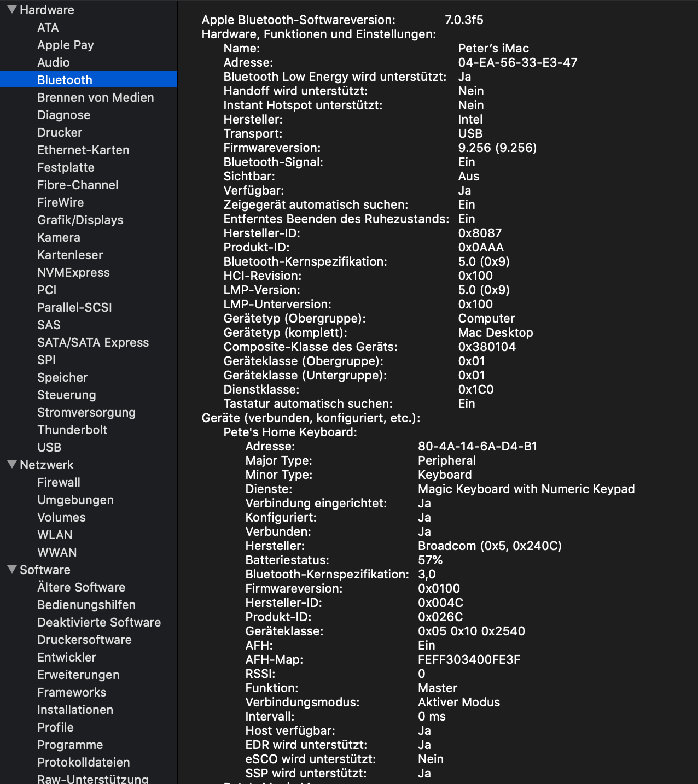698x784 pixels.
Task: Select Deaktivierte Software entry
Action: pos(98,622)
